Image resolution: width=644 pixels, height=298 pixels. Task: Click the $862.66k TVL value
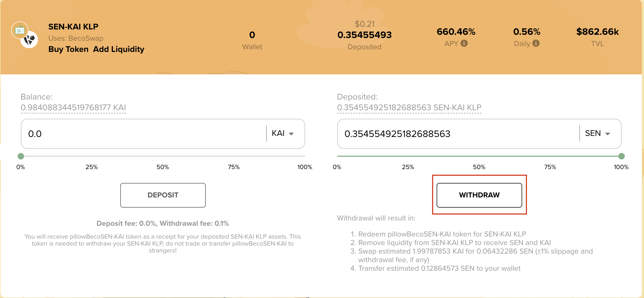pyautogui.click(x=598, y=32)
